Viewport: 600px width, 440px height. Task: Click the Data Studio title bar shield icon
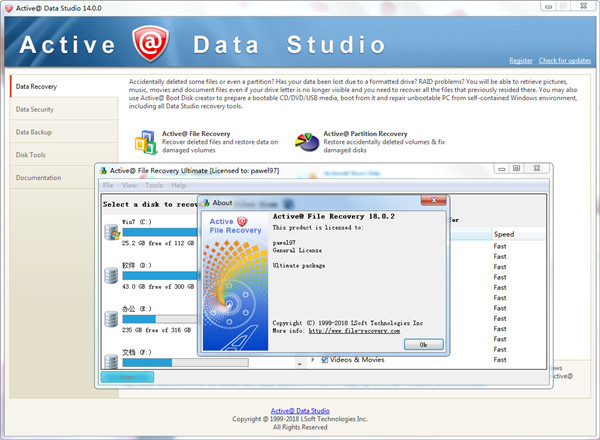[x=9, y=8]
